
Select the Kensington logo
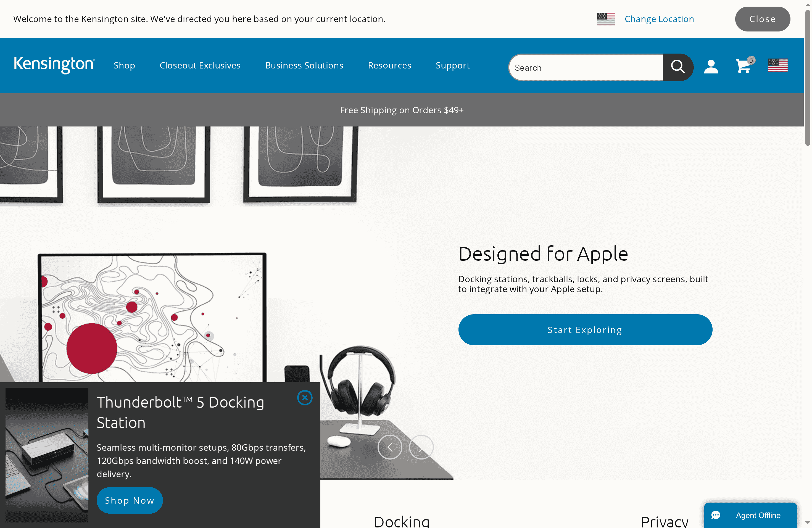click(54, 65)
